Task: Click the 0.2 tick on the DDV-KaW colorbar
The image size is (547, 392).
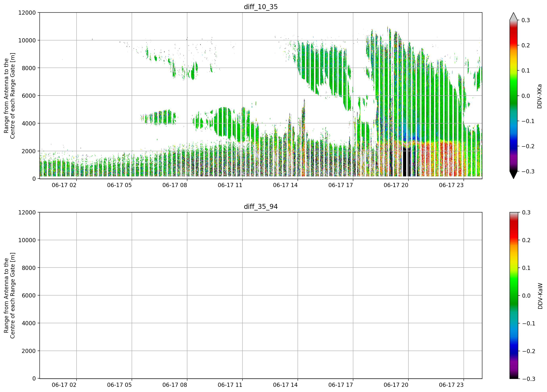Action: (x=526, y=240)
